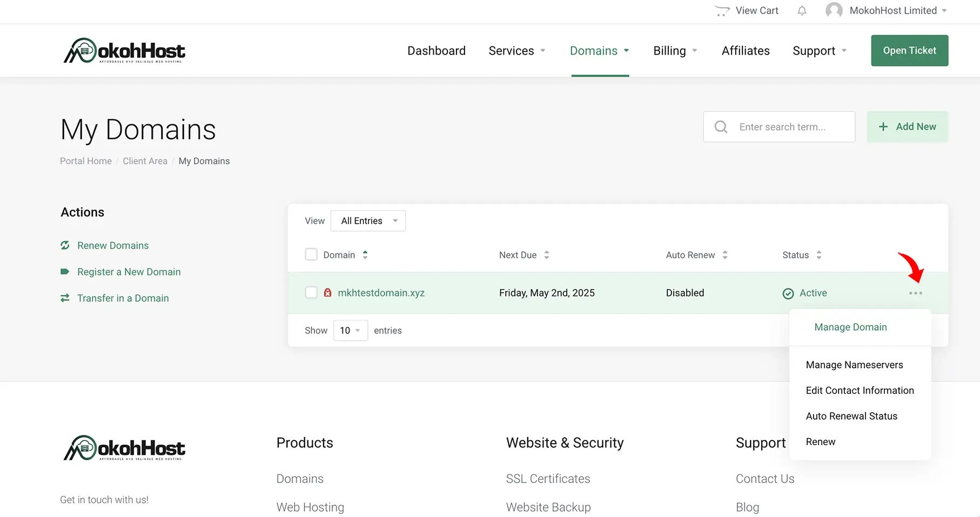The height and width of the screenshot is (517, 980).
Task: Open footer Contact Us link
Action: click(x=765, y=479)
